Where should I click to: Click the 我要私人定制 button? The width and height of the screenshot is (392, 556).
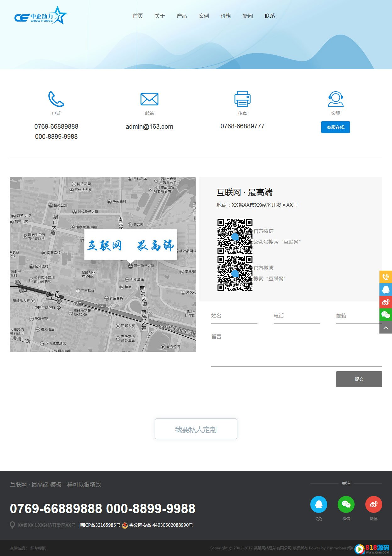tap(196, 429)
